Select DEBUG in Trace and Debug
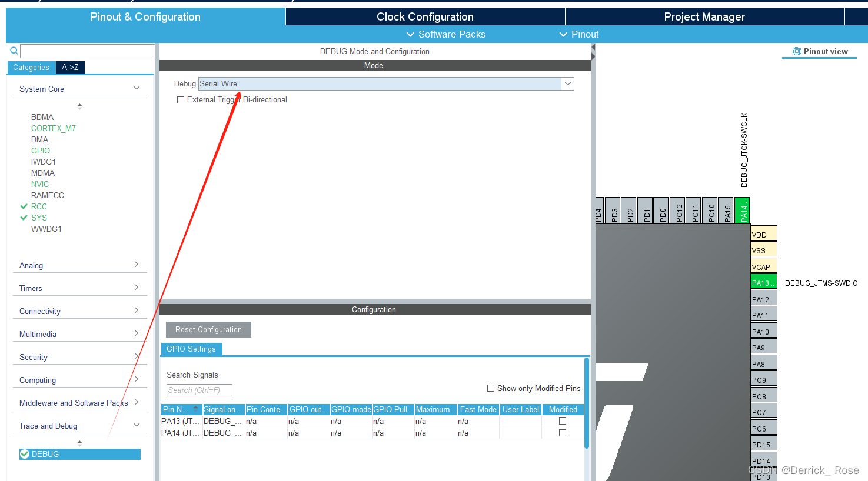 point(80,454)
